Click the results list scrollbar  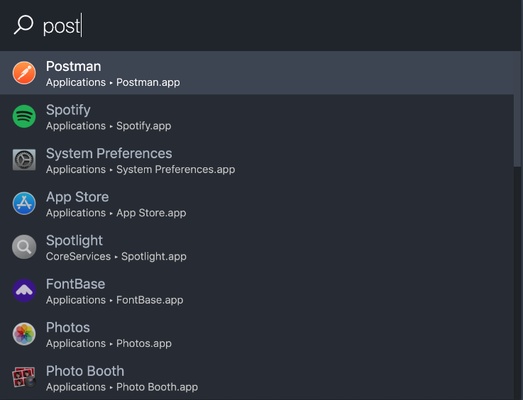point(518,108)
